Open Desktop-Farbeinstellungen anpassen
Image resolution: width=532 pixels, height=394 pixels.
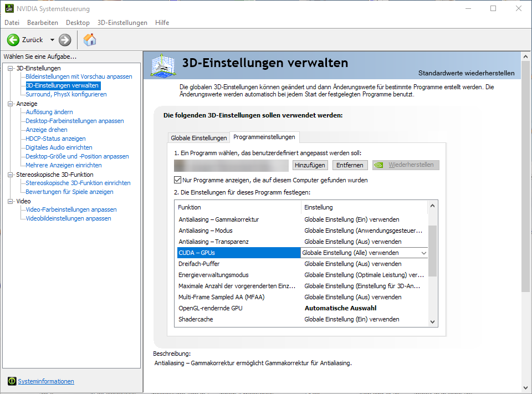pyautogui.click(x=75, y=121)
